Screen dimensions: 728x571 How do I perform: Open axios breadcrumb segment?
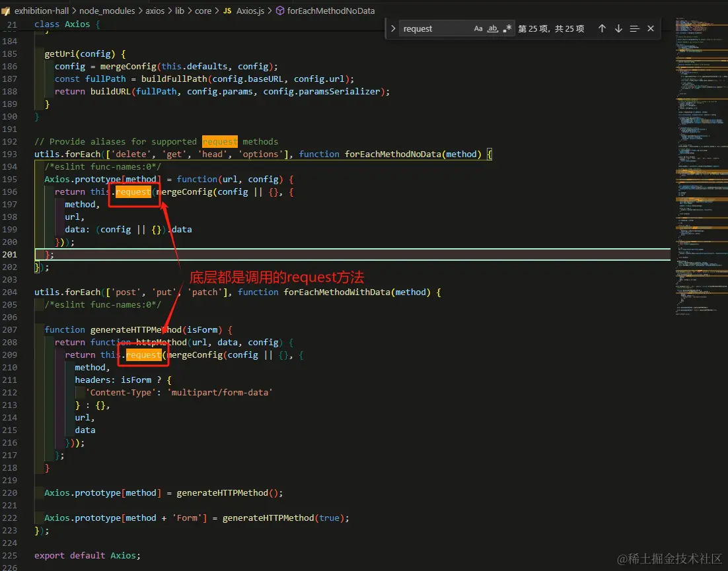tap(155, 11)
